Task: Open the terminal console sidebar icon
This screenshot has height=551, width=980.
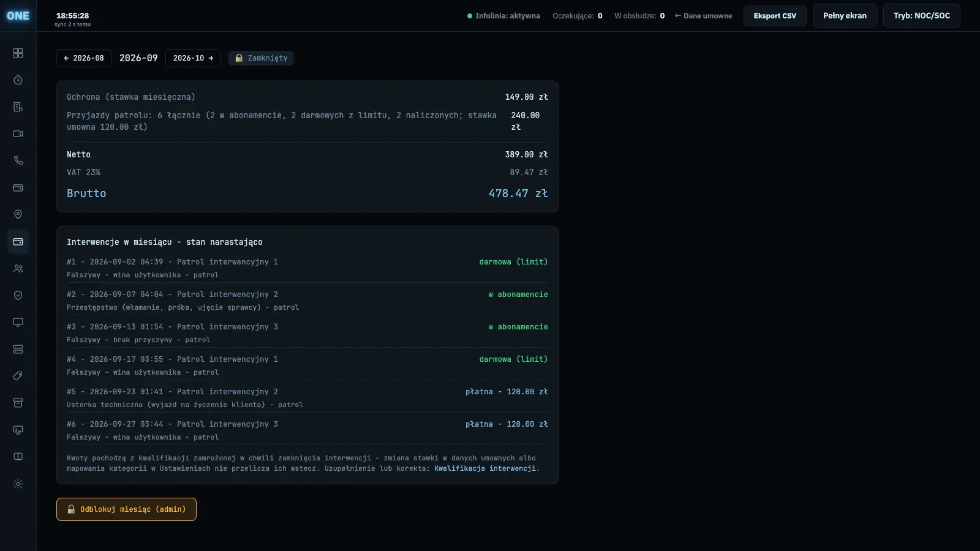Action: tap(18, 430)
